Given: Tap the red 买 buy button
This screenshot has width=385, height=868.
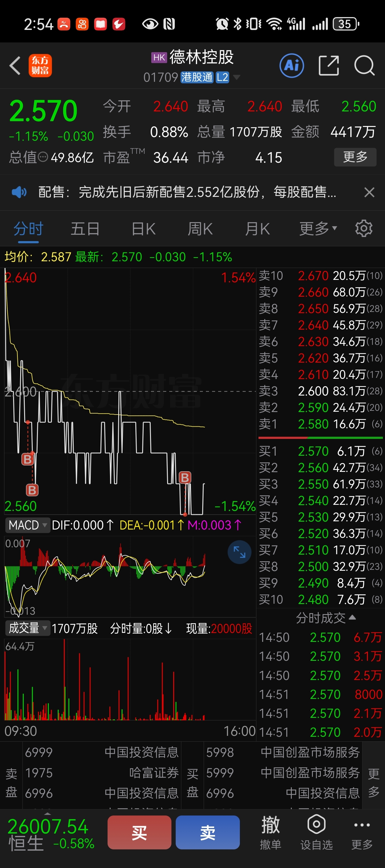Looking at the screenshot, I should 139,832.
